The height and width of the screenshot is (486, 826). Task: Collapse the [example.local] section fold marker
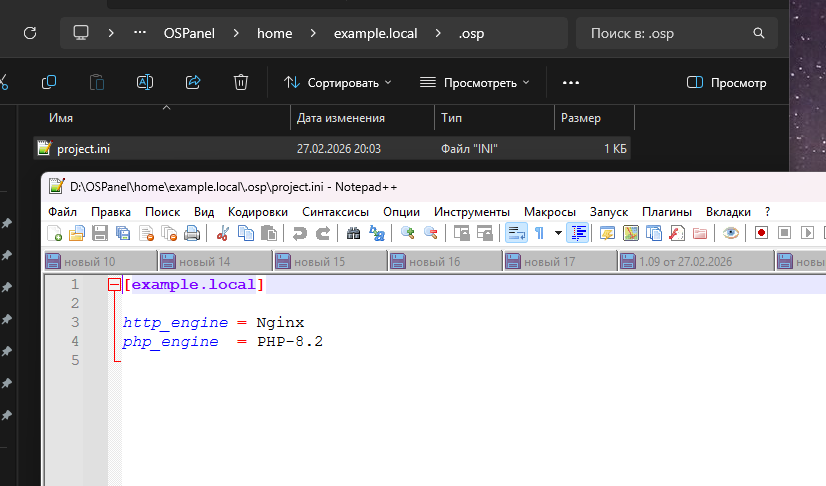point(115,285)
